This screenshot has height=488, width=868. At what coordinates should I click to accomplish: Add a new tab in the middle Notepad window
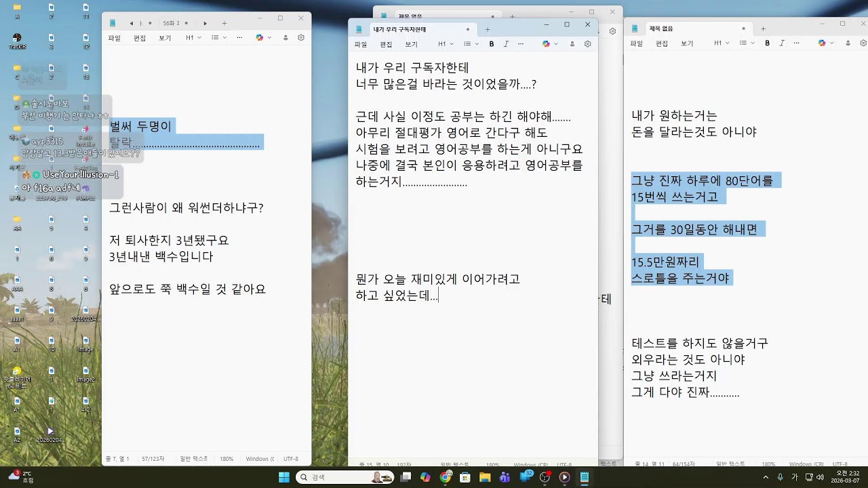pyautogui.click(x=488, y=29)
